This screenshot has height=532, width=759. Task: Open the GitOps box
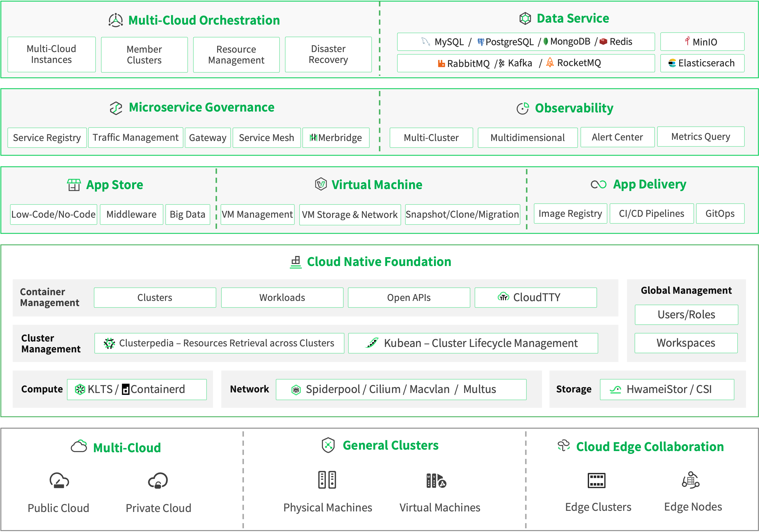[720, 214]
